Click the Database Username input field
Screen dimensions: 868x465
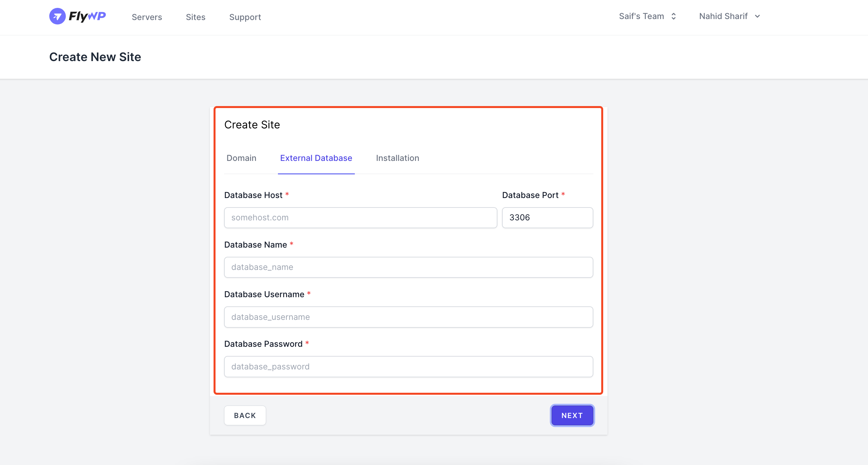(x=408, y=316)
